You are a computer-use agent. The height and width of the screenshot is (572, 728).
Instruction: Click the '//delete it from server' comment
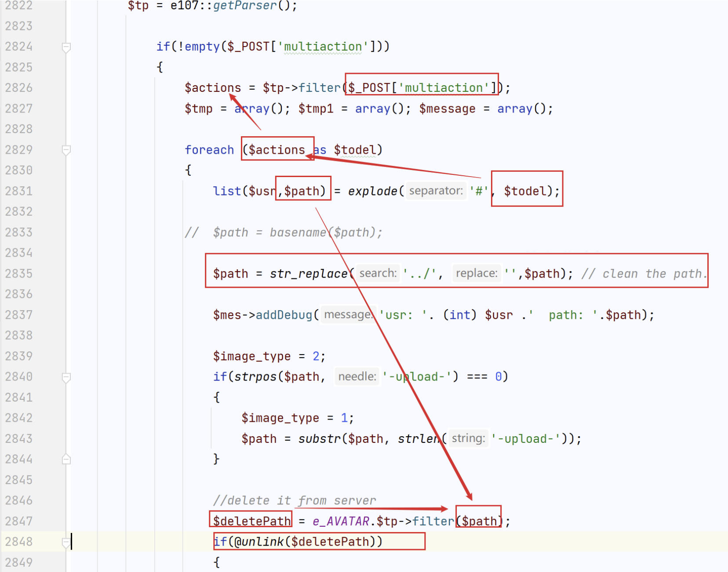point(295,500)
